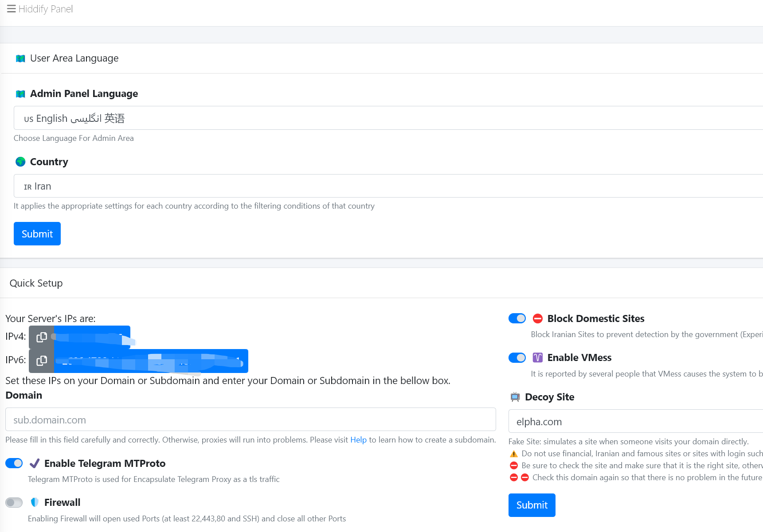Copy the IPv4 address
The width and height of the screenshot is (763, 532).
coord(41,337)
